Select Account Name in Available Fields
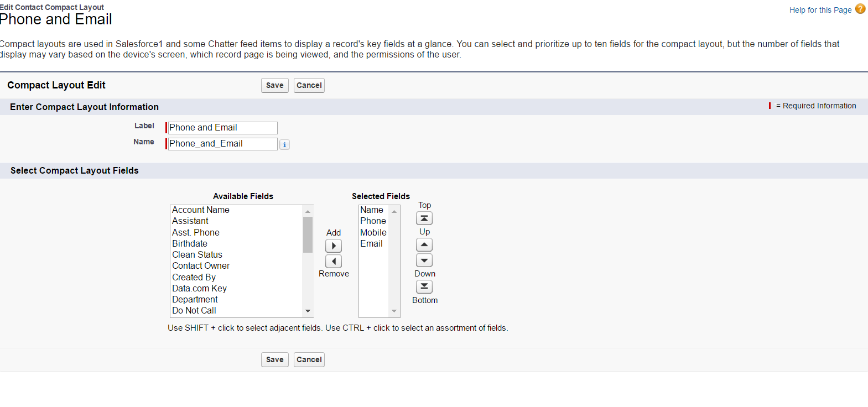The width and height of the screenshot is (868, 407). [201, 210]
